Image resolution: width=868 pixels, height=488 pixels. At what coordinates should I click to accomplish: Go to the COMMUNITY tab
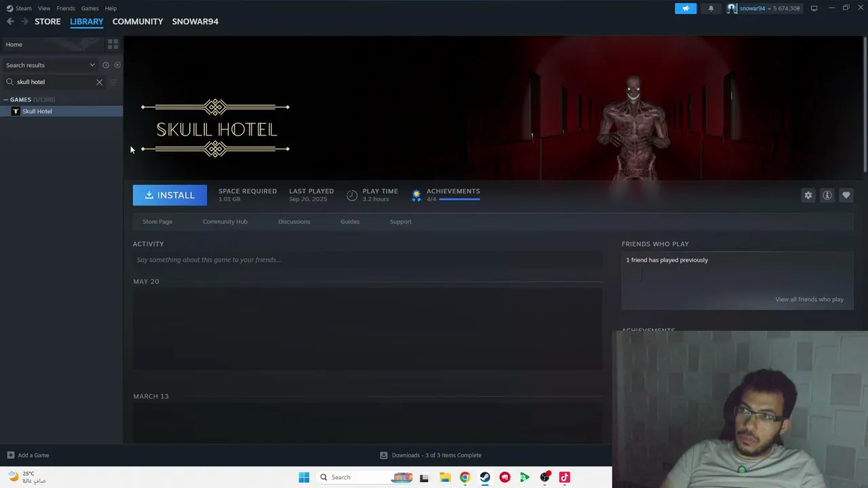[138, 22]
